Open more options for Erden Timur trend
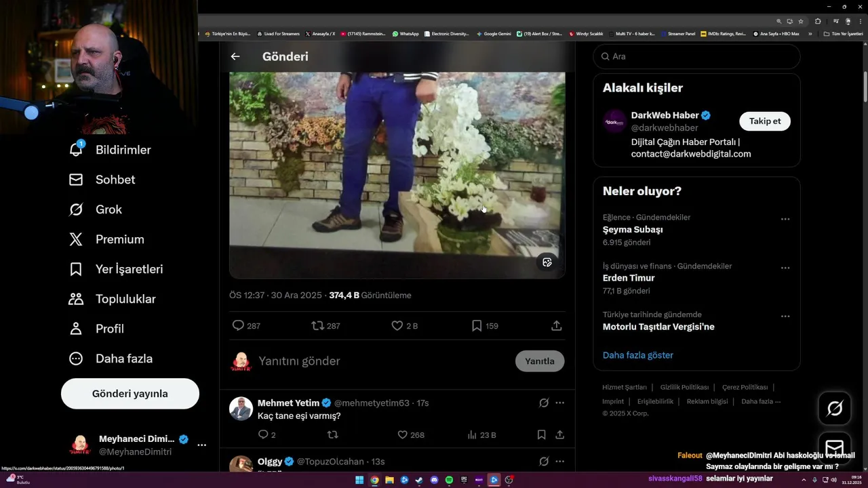 785,268
